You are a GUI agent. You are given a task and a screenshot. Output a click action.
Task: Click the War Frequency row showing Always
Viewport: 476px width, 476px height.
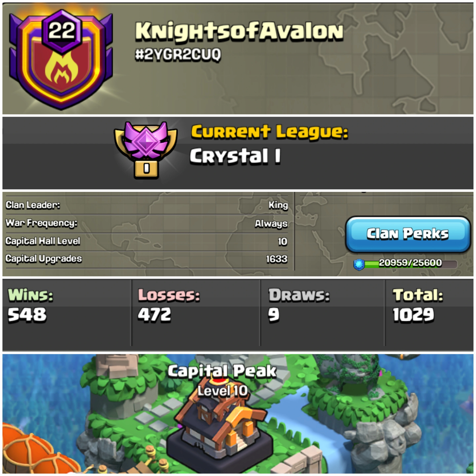tap(147, 223)
